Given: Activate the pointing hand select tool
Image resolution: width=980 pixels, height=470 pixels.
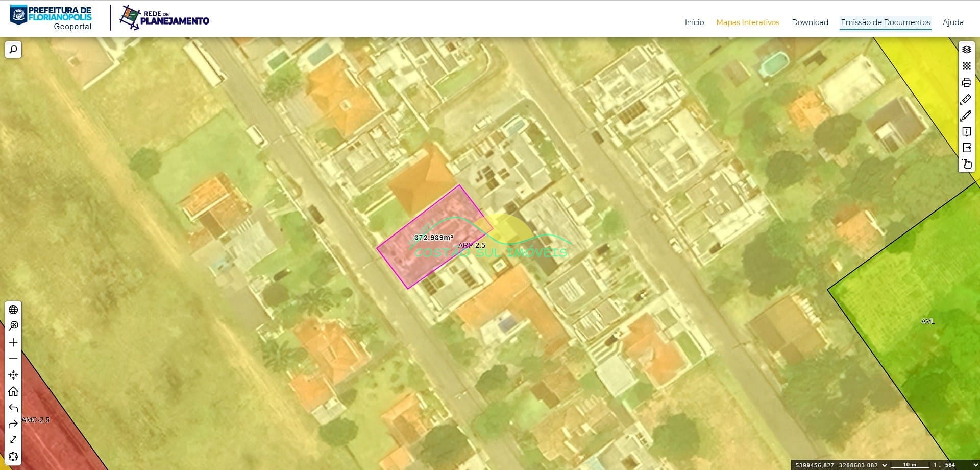Looking at the screenshot, I should pos(966,164).
